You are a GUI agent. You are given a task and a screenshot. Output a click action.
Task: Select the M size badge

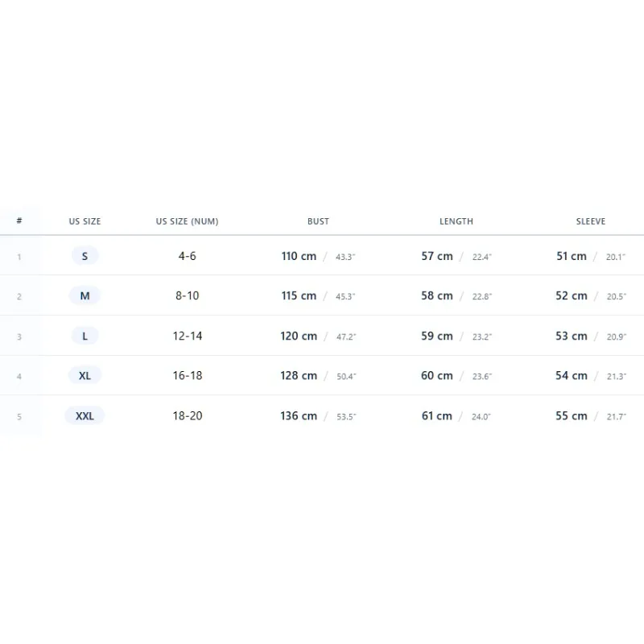click(85, 295)
